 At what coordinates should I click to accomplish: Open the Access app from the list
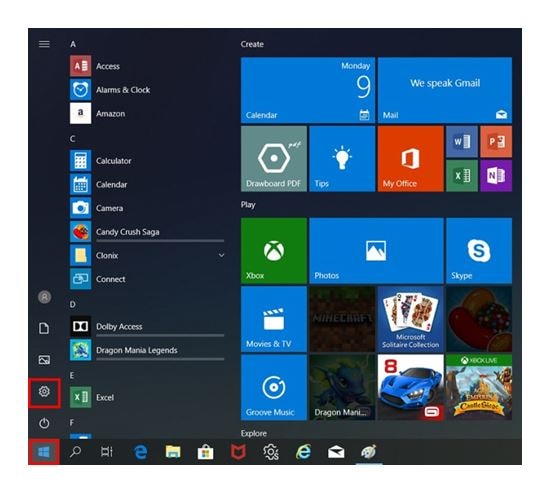[147, 66]
